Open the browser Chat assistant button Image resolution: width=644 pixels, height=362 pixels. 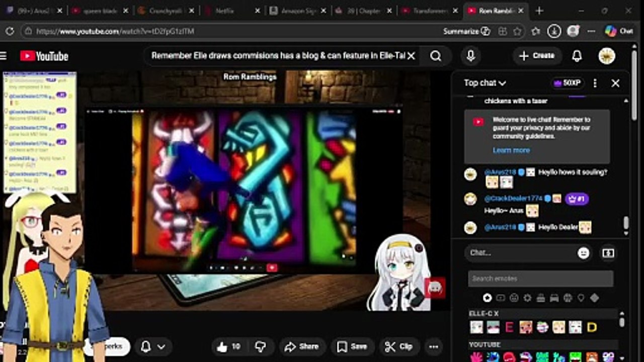pos(619,31)
